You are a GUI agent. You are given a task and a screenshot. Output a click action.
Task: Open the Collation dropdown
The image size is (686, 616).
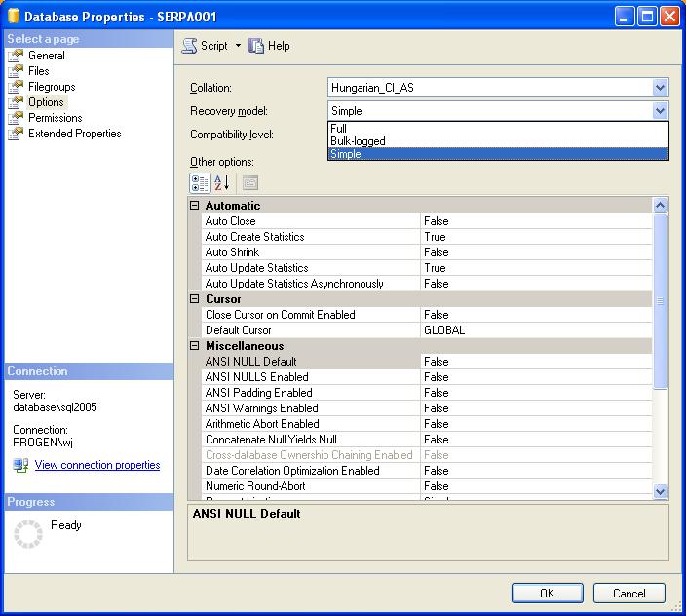pyautogui.click(x=661, y=88)
